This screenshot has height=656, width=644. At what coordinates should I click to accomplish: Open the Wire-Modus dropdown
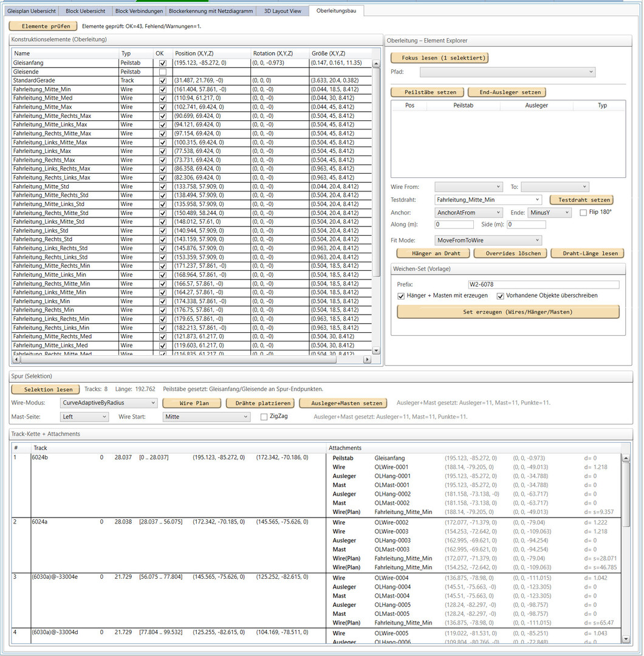(109, 403)
